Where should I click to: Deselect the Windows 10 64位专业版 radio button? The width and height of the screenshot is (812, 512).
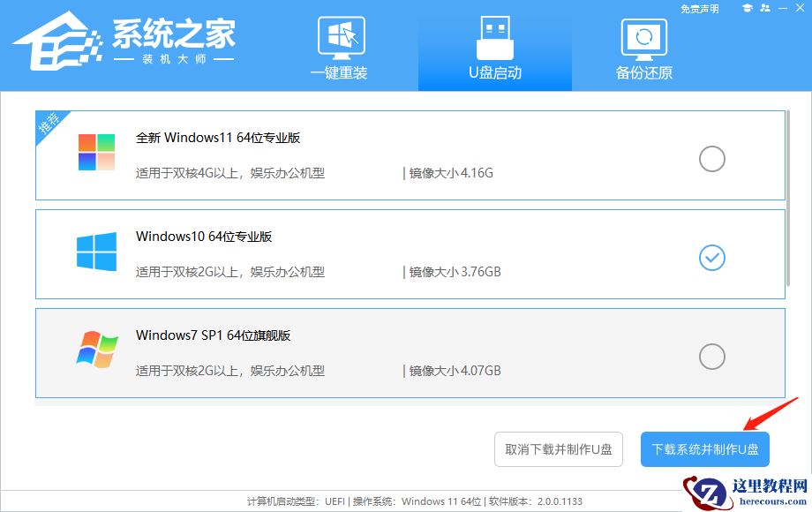pyautogui.click(x=710, y=258)
